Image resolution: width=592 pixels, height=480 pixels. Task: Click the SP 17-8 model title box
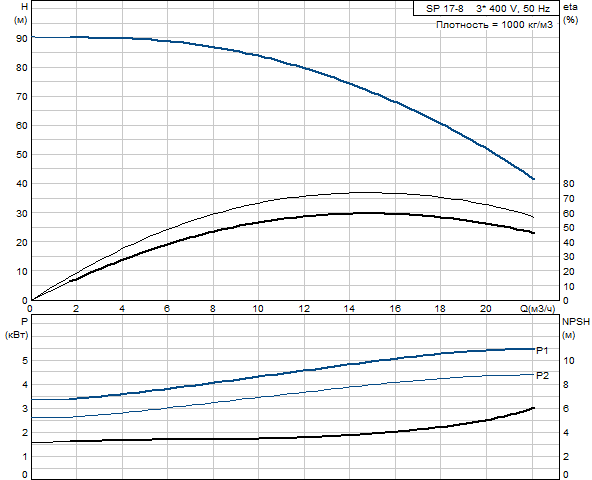486,8
